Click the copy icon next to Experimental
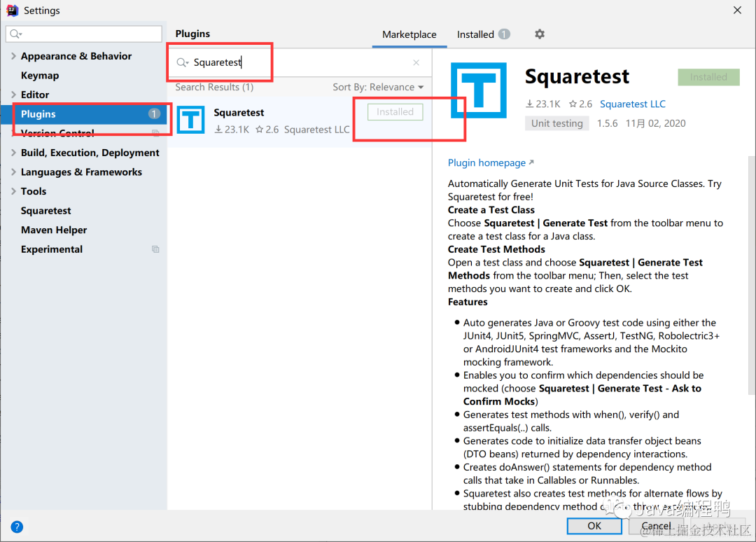 [155, 249]
